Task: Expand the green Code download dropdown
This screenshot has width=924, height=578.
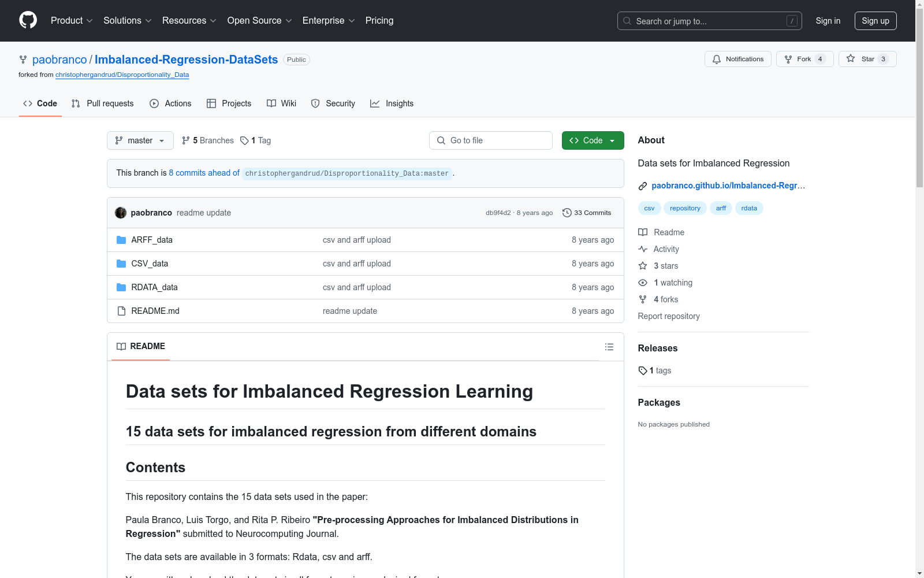Action: 593,140
